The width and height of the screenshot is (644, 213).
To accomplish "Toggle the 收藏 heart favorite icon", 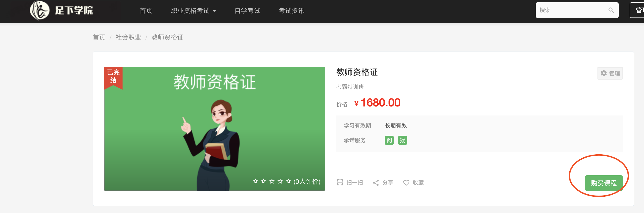I will click(x=406, y=183).
